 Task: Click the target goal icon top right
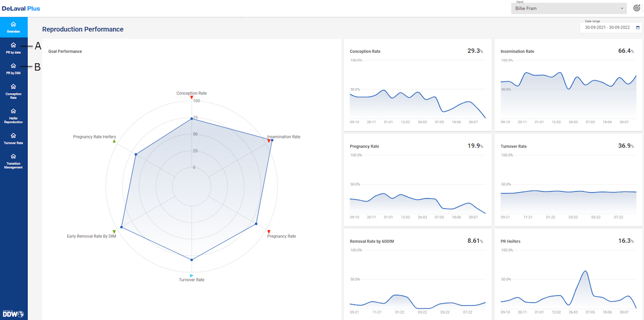636,8
